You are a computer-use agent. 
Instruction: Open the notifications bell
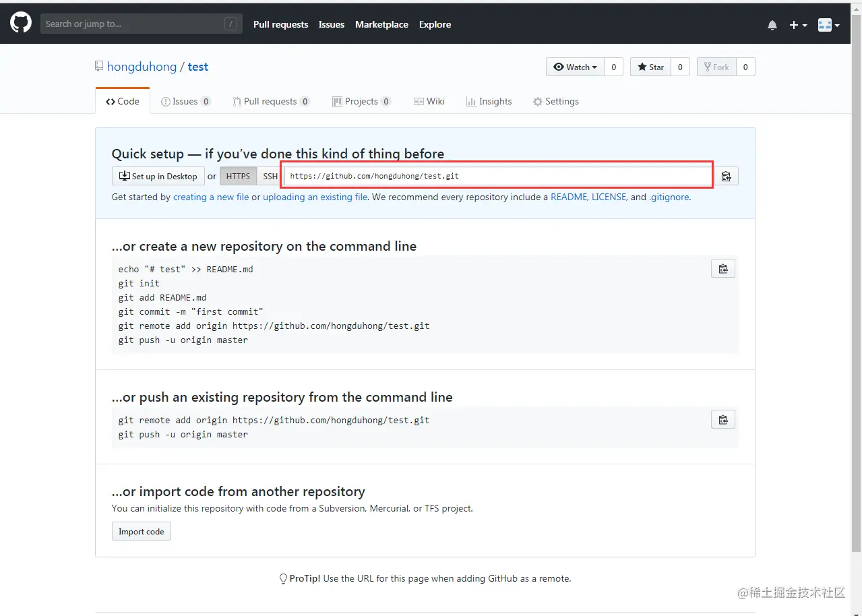772,25
